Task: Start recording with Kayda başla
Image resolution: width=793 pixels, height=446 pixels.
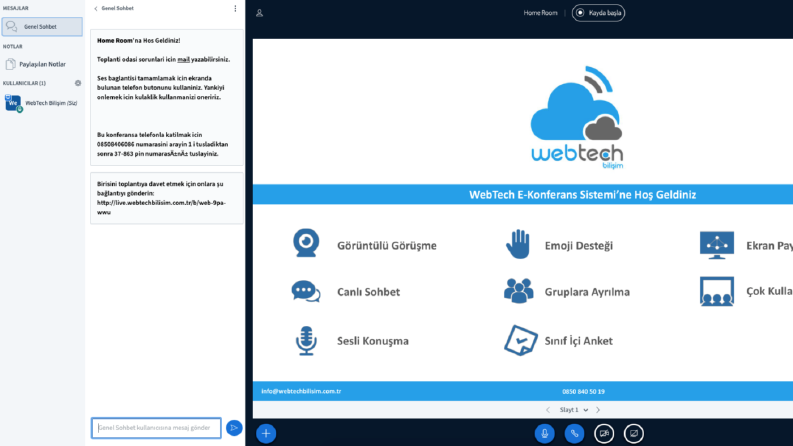Action: (598, 13)
